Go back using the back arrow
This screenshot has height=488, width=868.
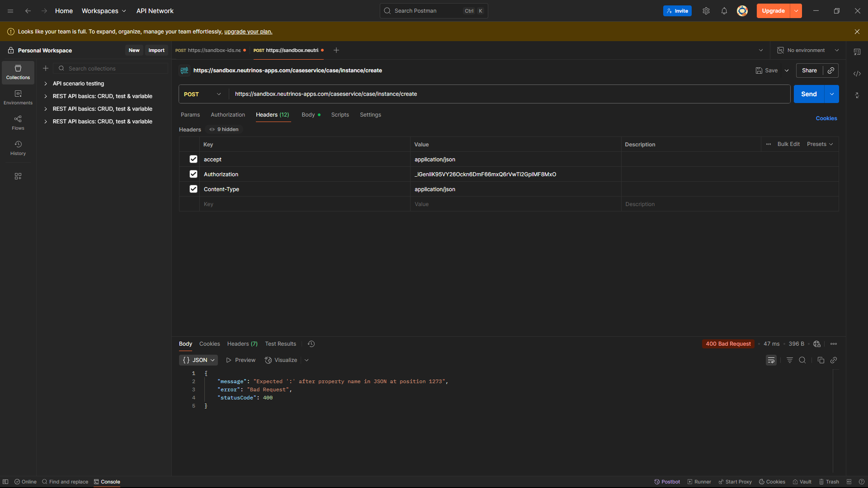(28, 11)
